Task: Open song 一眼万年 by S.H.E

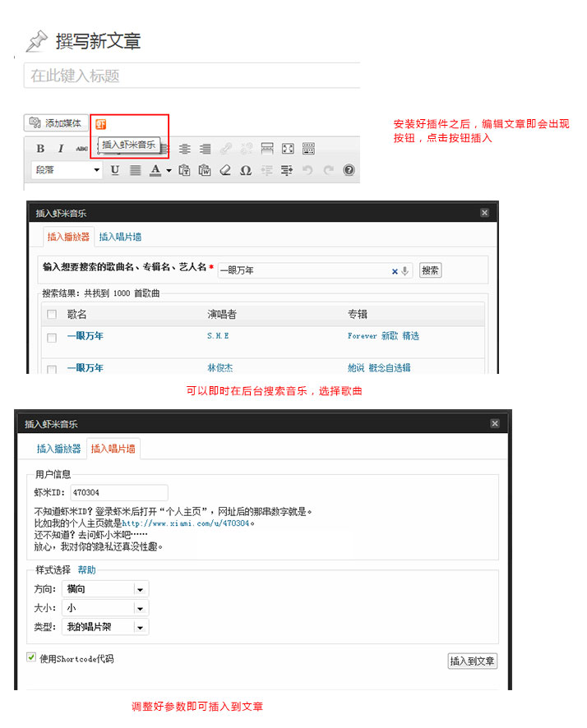Action: 86,336
